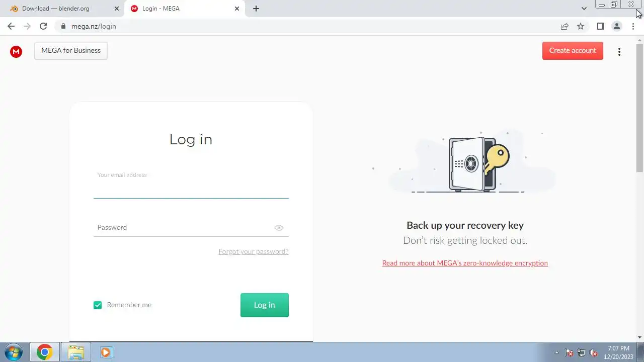Viewport: 644px width, 362px height.
Task: Bookmark this page with star
Action: [581, 26]
